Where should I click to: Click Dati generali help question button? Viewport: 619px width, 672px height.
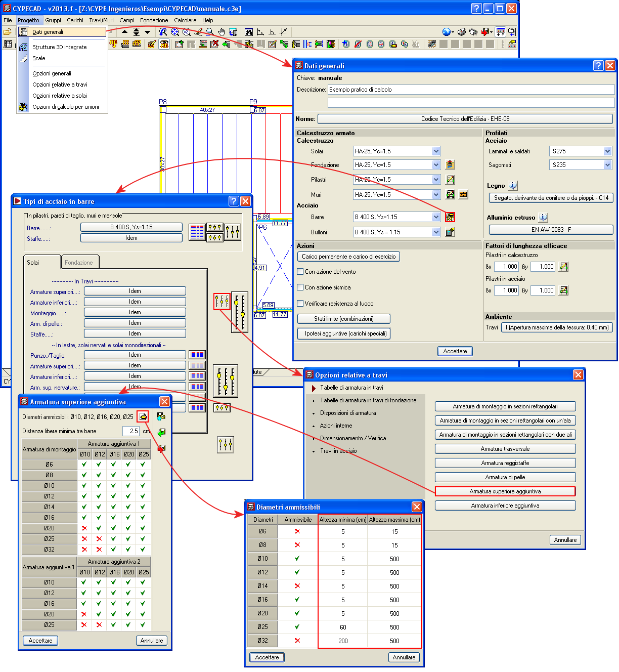598,65
